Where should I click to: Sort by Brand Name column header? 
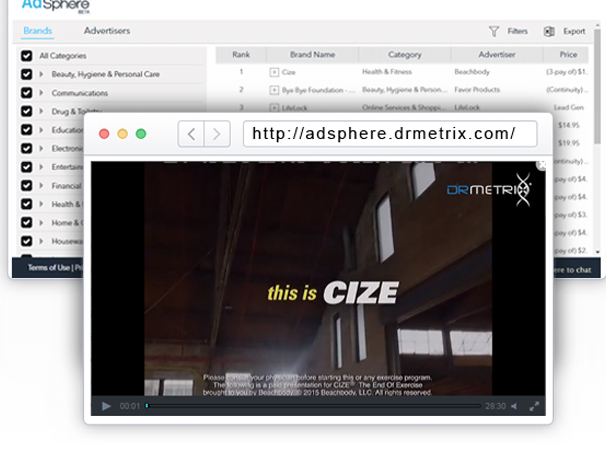(312, 55)
